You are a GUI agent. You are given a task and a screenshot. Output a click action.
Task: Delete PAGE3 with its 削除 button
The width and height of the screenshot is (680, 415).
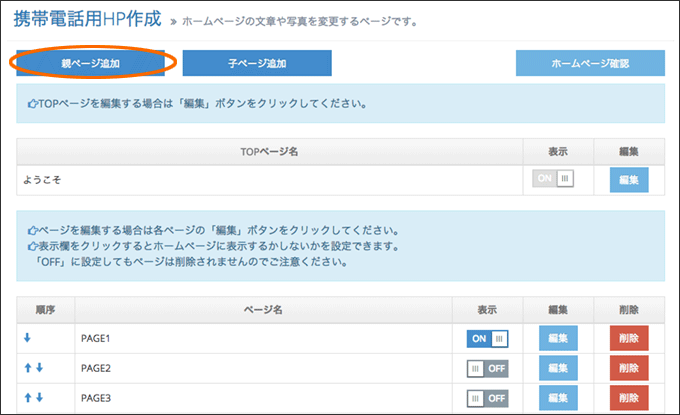pyautogui.click(x=629, y=398)
